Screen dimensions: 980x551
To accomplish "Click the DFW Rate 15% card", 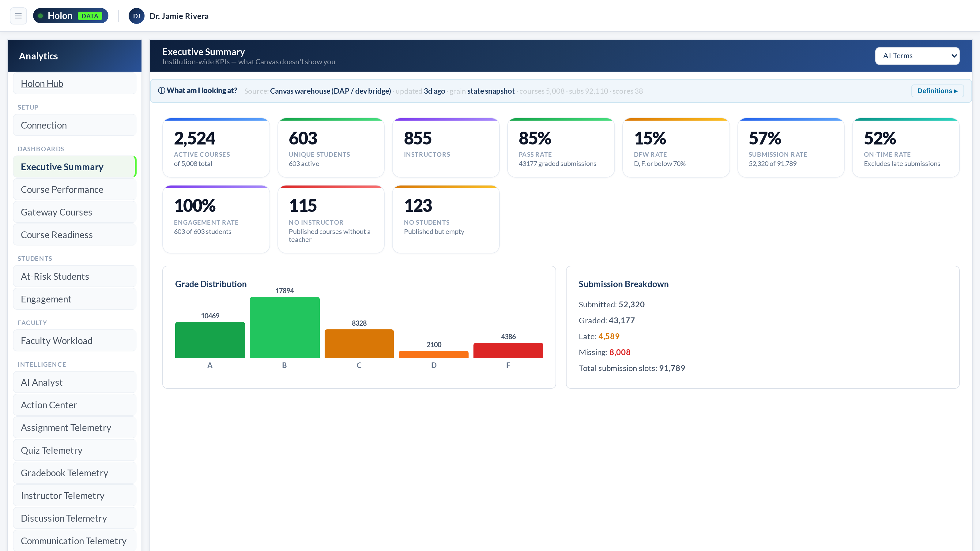I will [676, 148].
